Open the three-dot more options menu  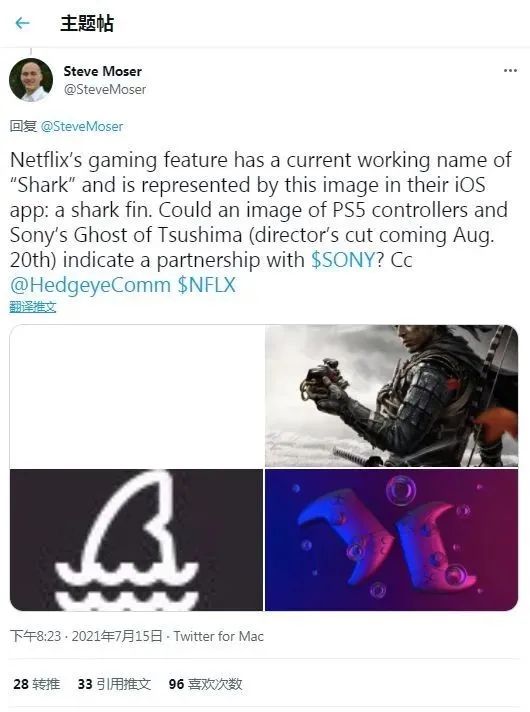[510, 70]
